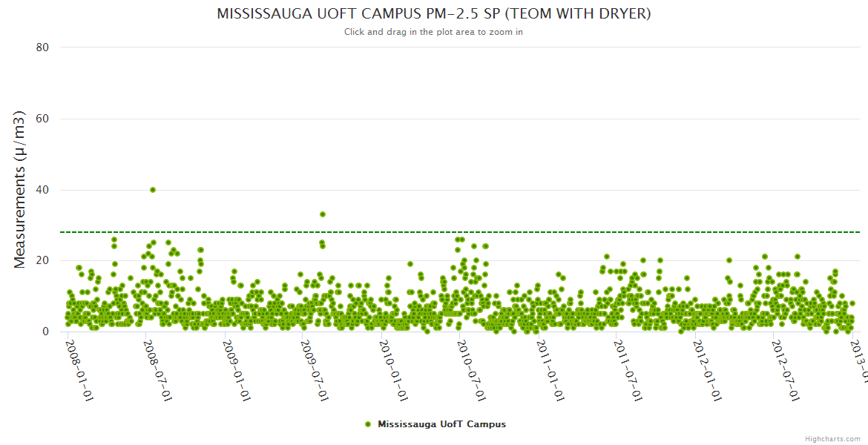
Task: Click the outlier data point near 33
Action: coord(323,214)
